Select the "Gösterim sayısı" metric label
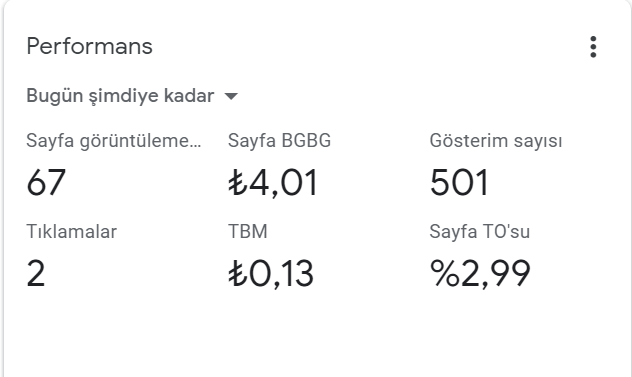The image size is (632, 377). [x=496, y=141]
